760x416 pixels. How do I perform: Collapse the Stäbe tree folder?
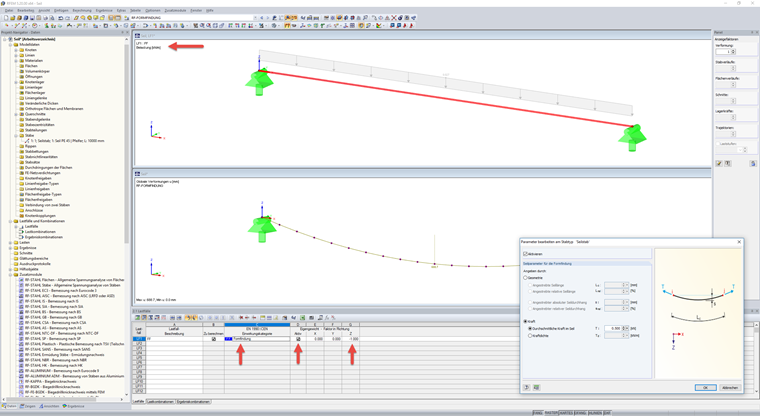[16, 135]
